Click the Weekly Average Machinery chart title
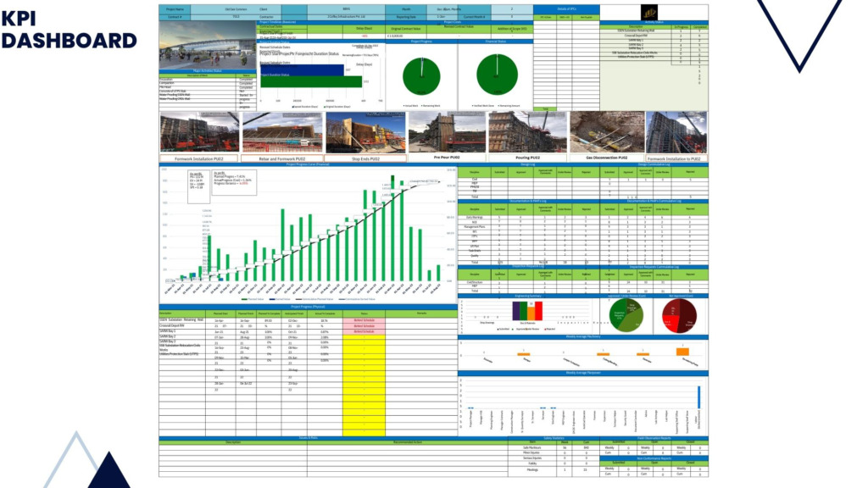Viewport: 868px width, 488px height. pyautogui.click(x=582, y=337)
